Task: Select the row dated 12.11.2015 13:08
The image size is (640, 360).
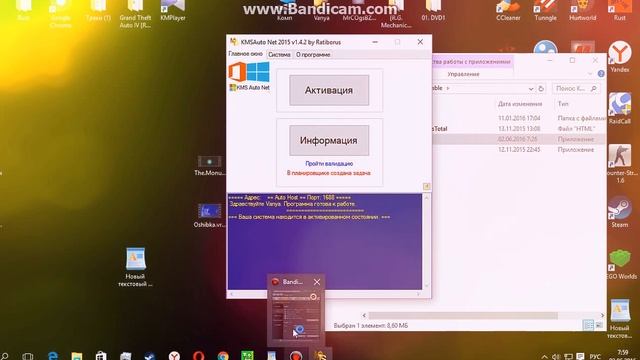Action: (x=519, y=129)
